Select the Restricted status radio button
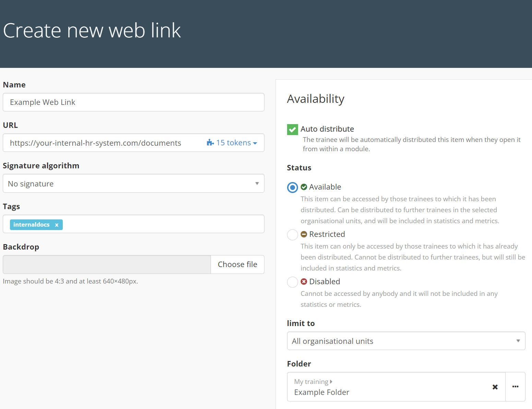The image size is (532, 409). coord(293,235)
